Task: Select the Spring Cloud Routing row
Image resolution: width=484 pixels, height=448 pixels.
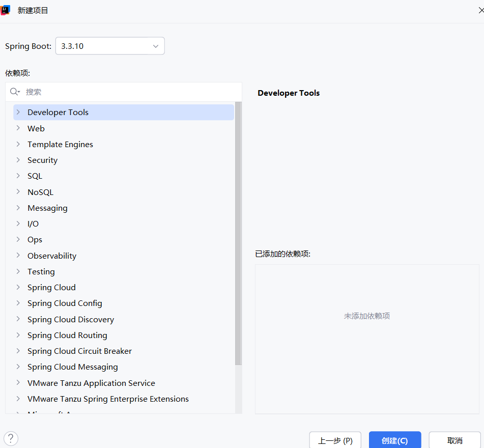Action: [124, 335]
